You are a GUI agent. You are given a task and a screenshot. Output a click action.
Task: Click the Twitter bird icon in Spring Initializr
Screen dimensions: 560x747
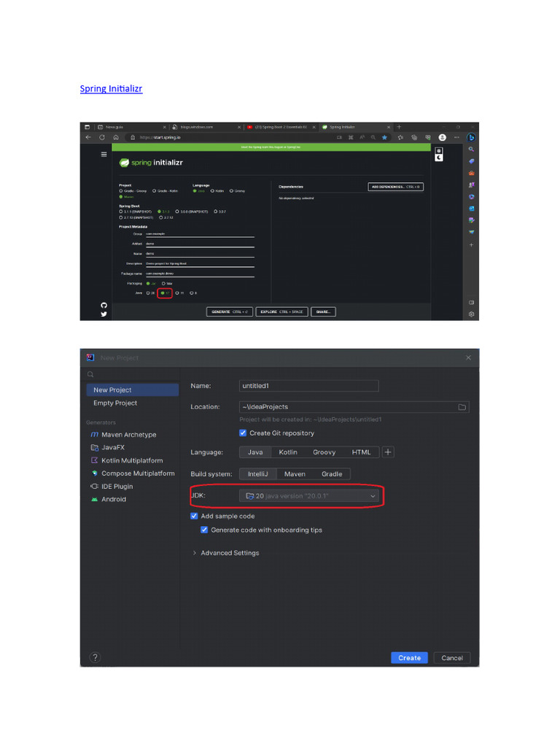click(x=104, y=314)
